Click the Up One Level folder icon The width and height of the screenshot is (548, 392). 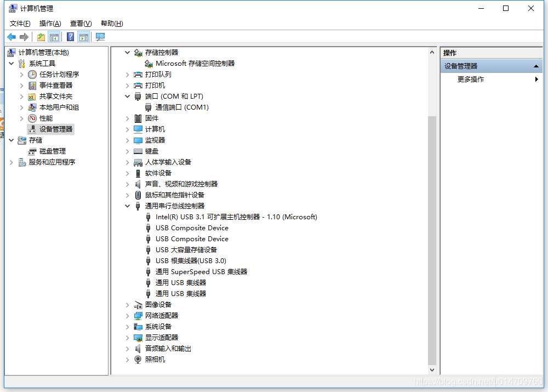(41, 37)
